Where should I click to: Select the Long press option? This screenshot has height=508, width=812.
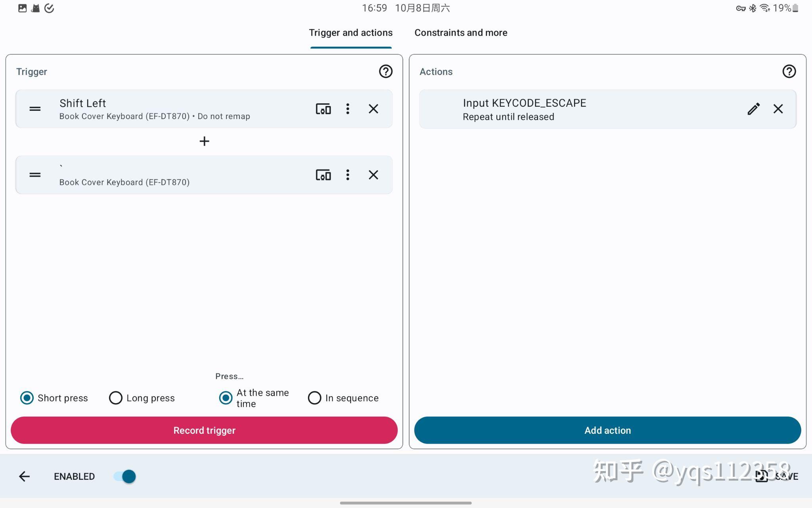coord(115,398)
